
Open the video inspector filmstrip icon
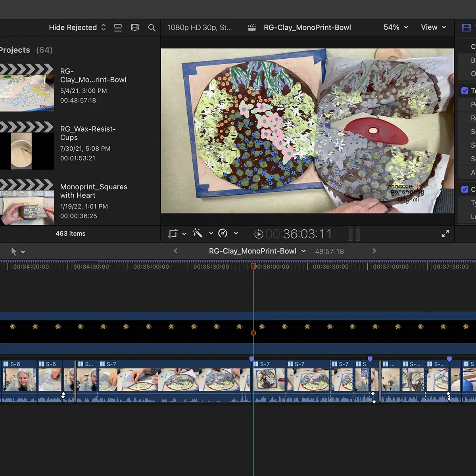coord(466,28)
